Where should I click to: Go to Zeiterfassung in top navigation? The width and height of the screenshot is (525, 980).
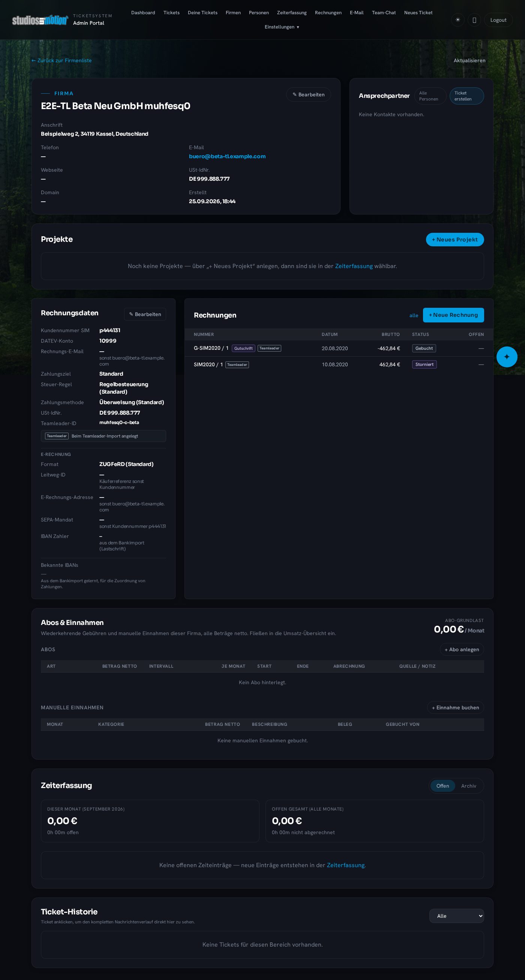coord(292,12)
